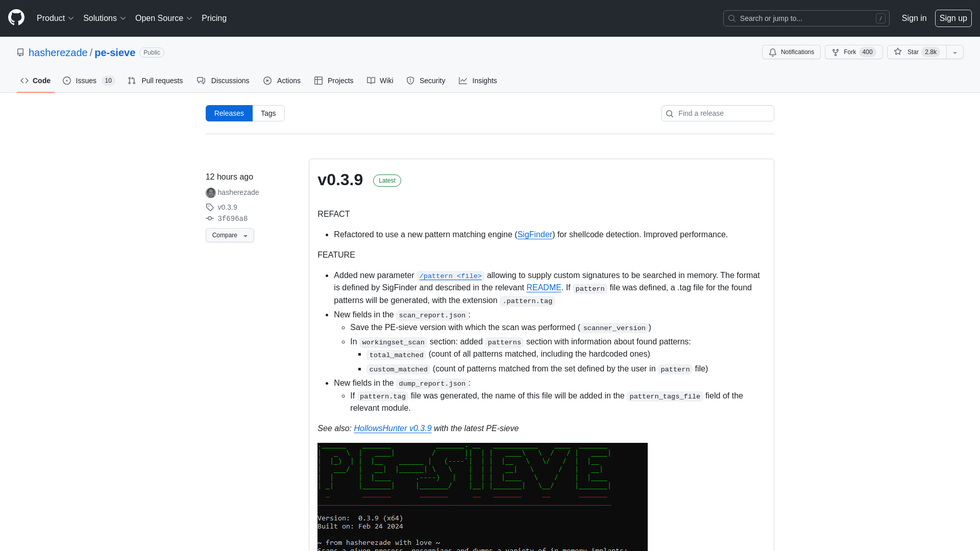The image size is (980, 551).
Task: Open the GitHub home logo
Action: pos(16,18)
